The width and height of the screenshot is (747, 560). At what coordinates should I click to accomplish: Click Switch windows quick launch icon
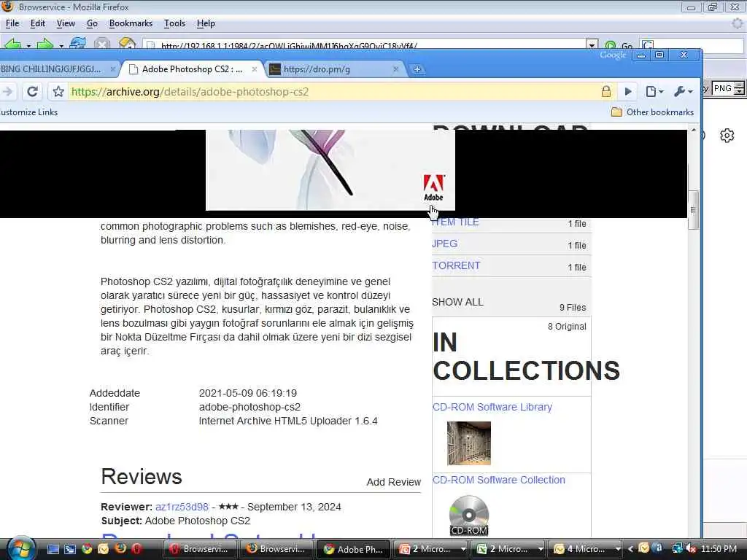pos(70,549)
